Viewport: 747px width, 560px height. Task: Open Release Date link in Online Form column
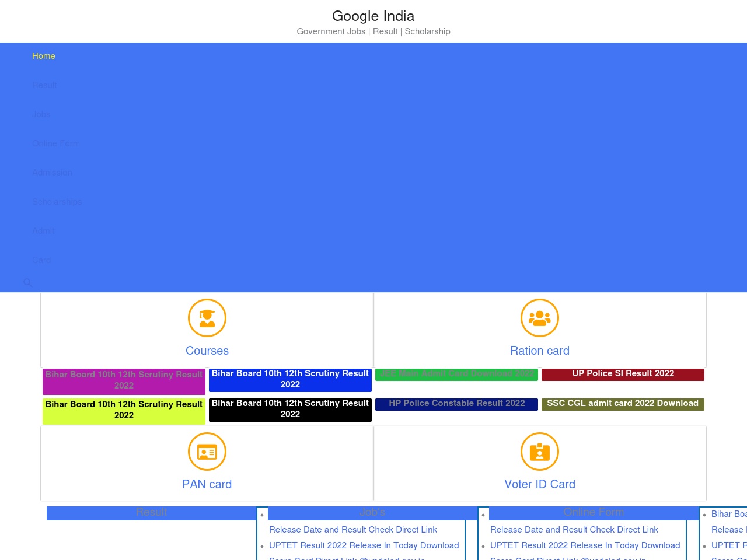click(574, 530)
